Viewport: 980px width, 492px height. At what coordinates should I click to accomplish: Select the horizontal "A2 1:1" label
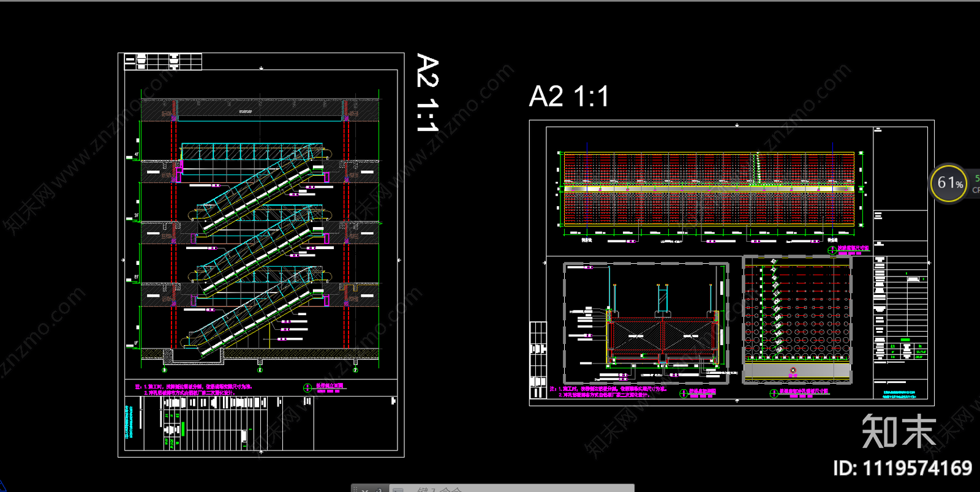click(x=569, y=97)
